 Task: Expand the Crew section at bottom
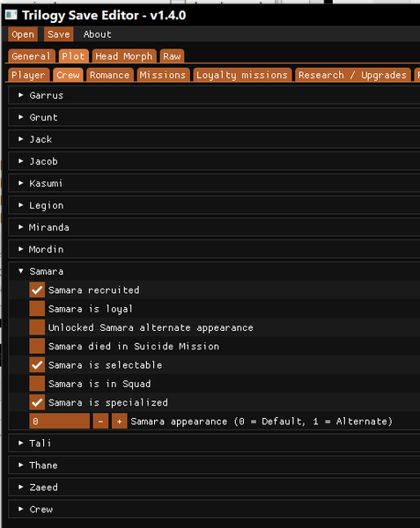coord(214,510)
